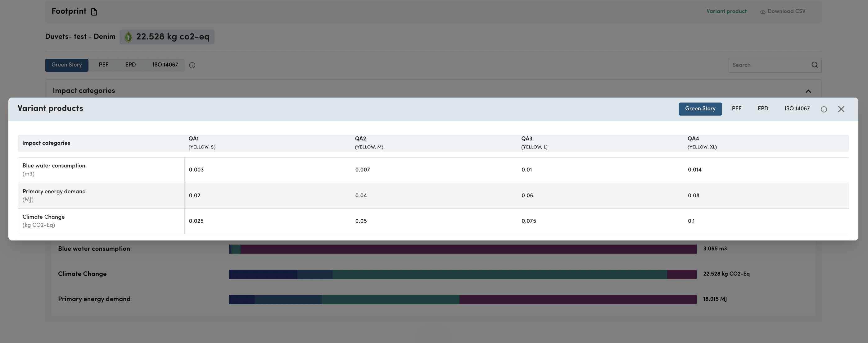Focus the Search input field
Image resolution: width=868 pixels, height=343 pixels.
tap(769, 65)
